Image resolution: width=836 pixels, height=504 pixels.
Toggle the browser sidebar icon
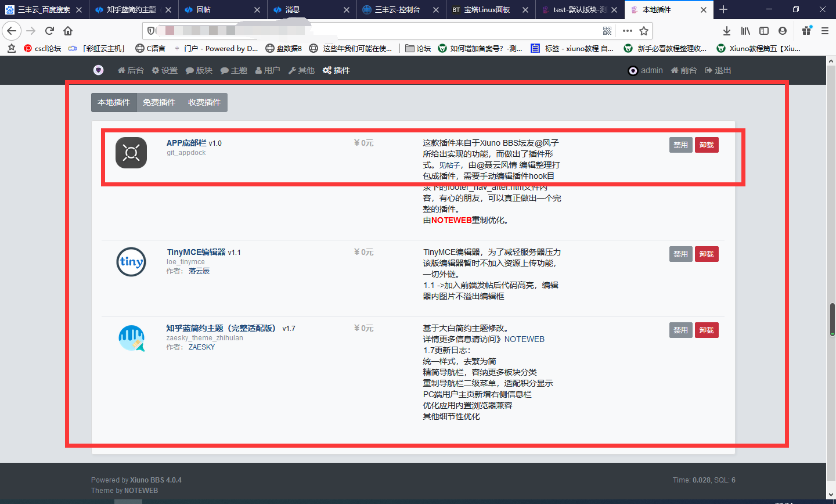[764, 31]
